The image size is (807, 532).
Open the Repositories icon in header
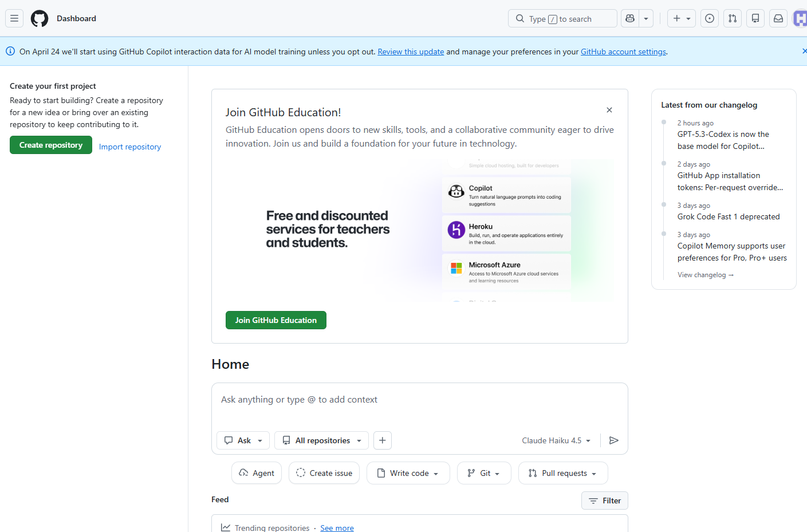tap(755, 18)
